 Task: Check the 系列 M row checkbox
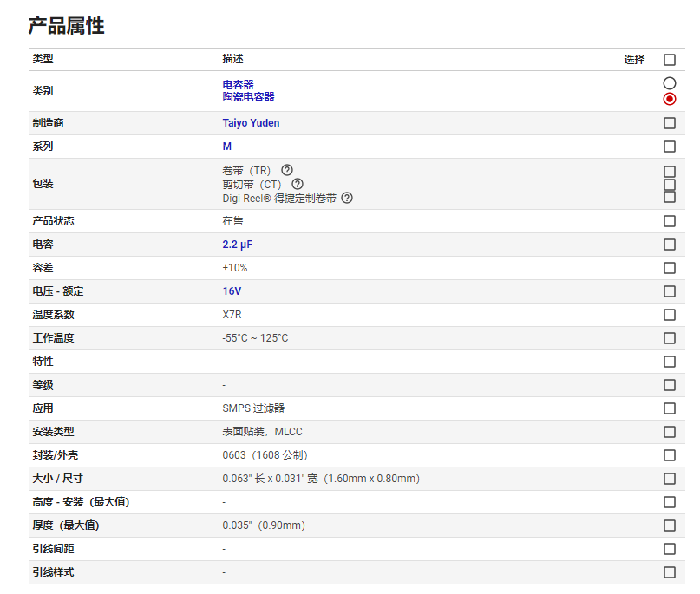pos(669,147)
